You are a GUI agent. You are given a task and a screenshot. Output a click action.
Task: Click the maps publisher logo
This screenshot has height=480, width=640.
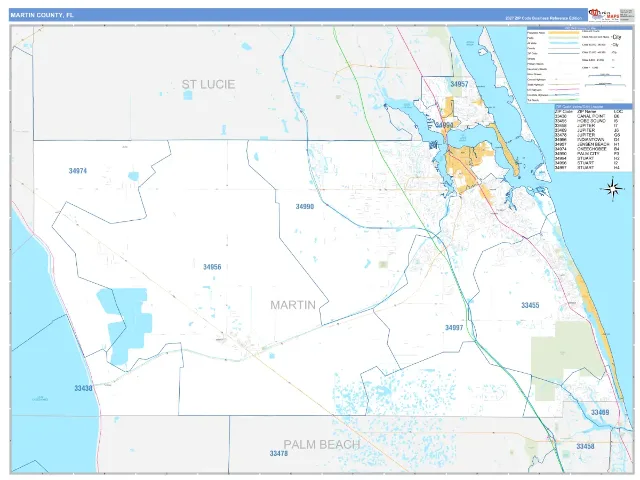tap(604, 15)
